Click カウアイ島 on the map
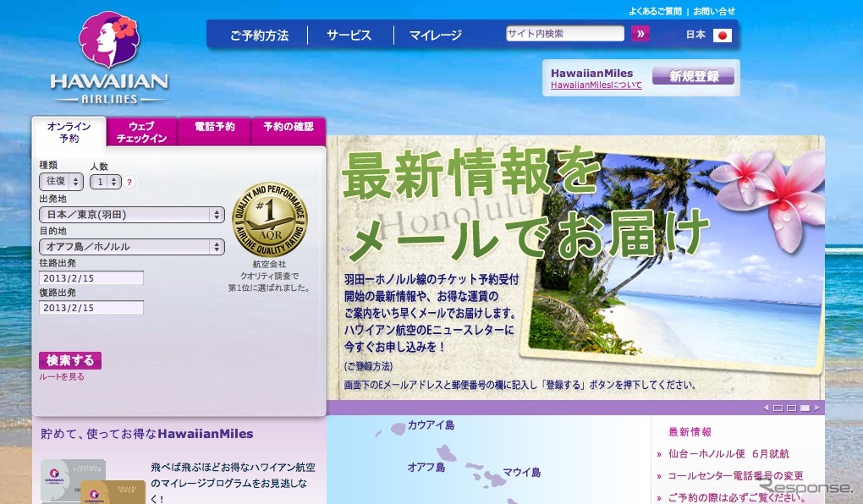The height and width of the screenshot is (504, 863). tap(431, 425)
